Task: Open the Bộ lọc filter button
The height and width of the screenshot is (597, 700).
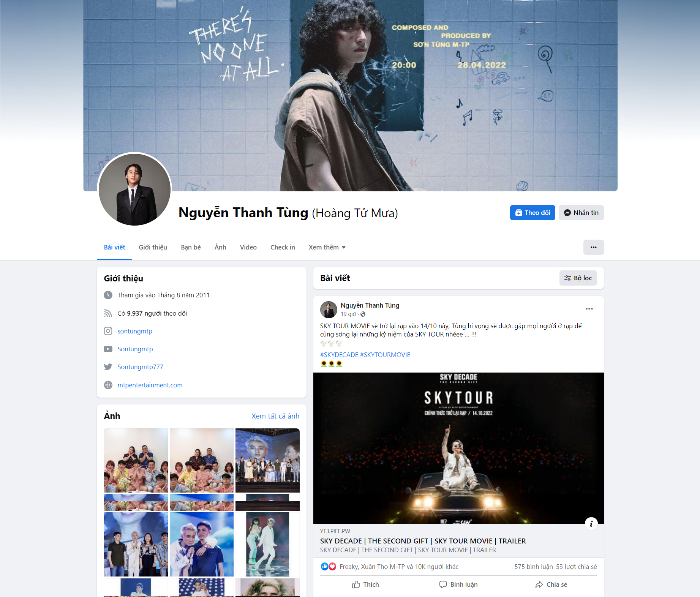Action: coord(578,278)
